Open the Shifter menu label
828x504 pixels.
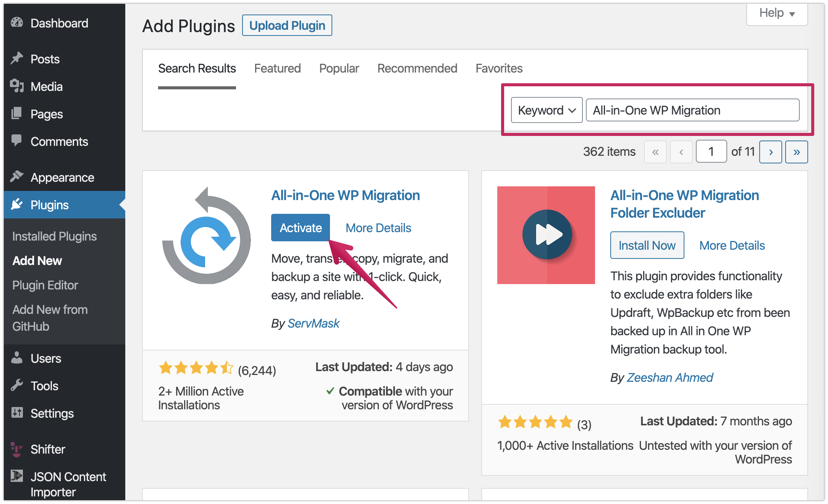pyautogui.click(x=48, y=449)
